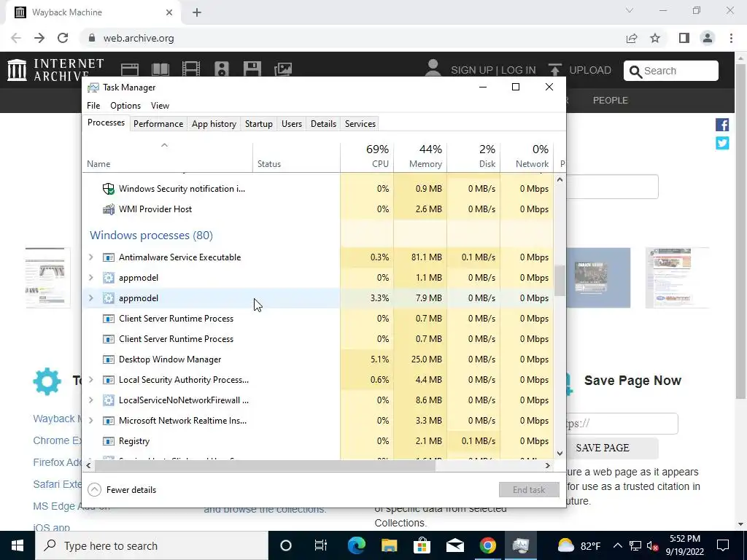Image resolution: width=747 pixels, height=560 pixels.
Task: Open Microsoft Store from the taskbar
Action: pyautogui.click(x=422, y=545)
